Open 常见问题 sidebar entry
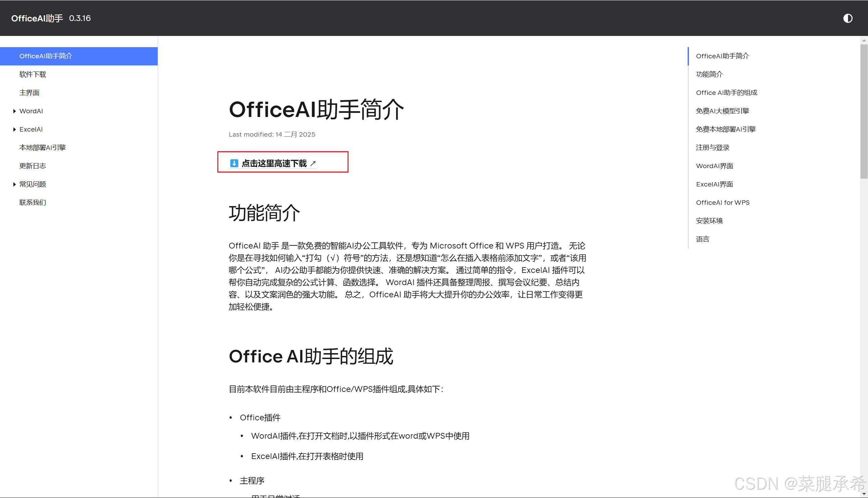 tap(33, 184)
